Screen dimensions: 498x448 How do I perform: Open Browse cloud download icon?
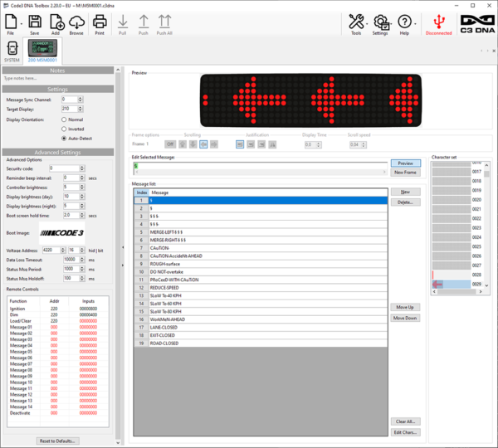click(x=76, y=22)
